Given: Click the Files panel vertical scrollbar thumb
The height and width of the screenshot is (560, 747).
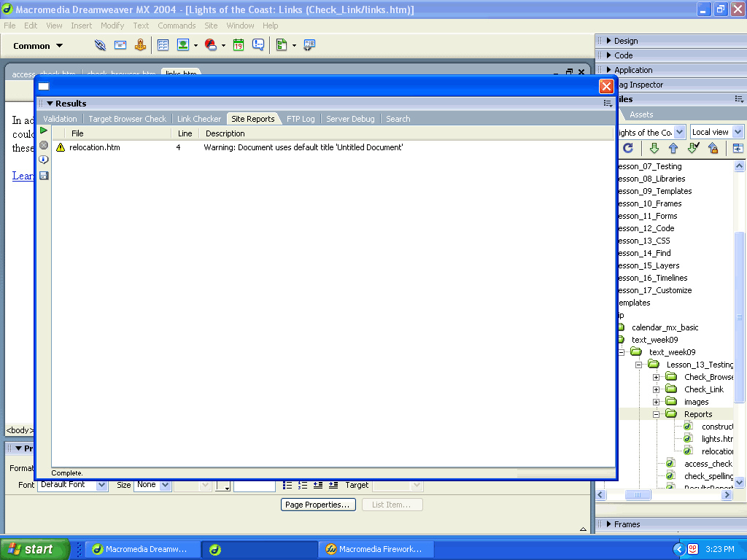Looking at the screenshot, I should pos(739,317).
